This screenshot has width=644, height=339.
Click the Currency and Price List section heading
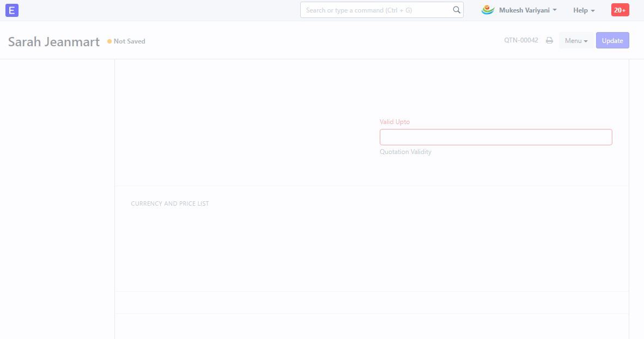pos(169,204)
